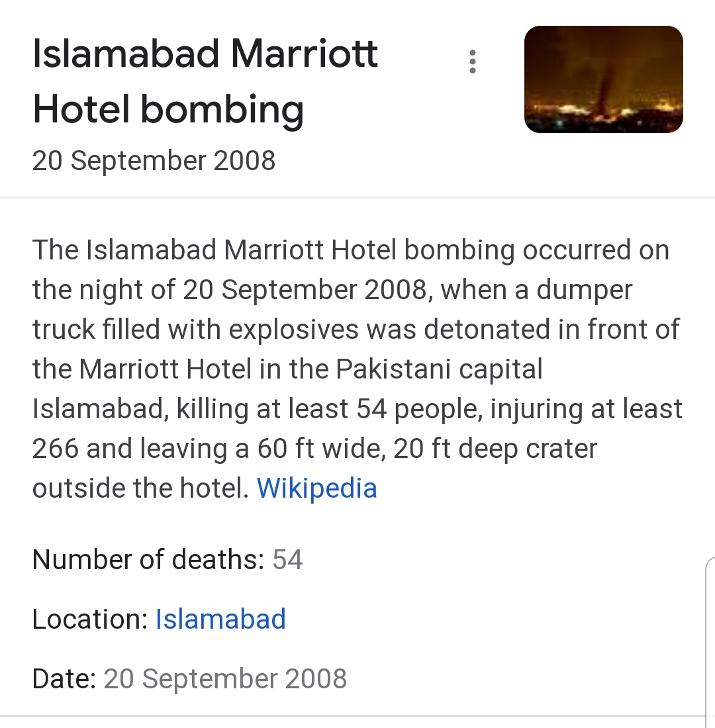Select the subtitle date under the title
The image size is (715, 728).
(154, 161)
